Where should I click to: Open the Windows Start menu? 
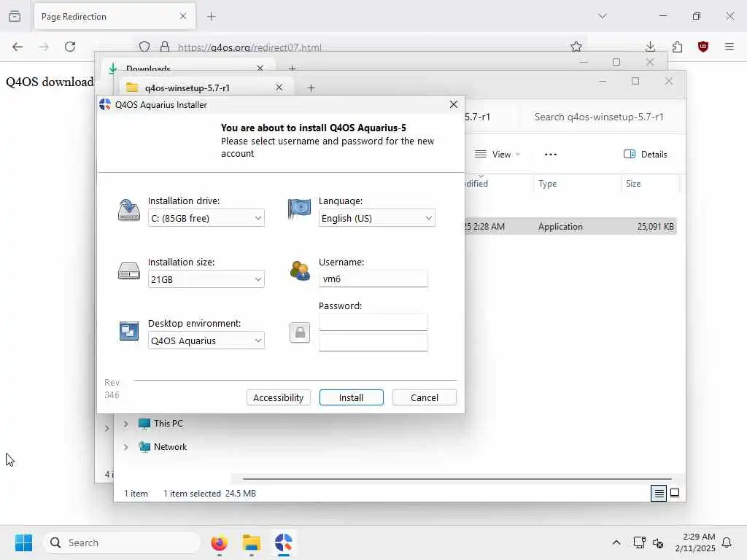click(x=23, y=542)
